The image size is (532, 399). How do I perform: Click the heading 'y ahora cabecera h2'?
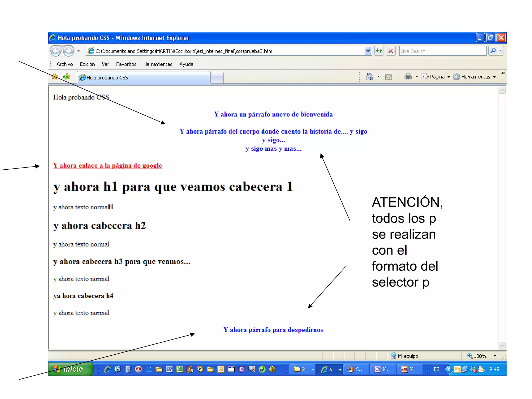click(99, 226)
